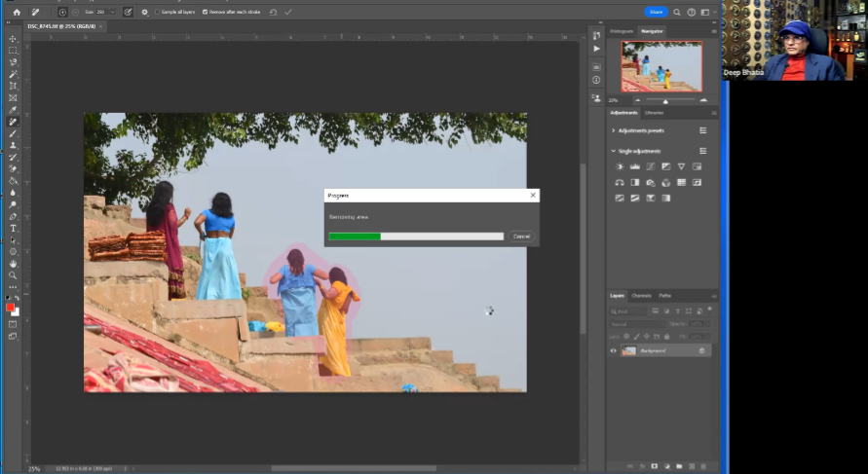Select the Zoom tool in the toolbar
The height and width of the screenshot is (474, 868).
point(13,275)
